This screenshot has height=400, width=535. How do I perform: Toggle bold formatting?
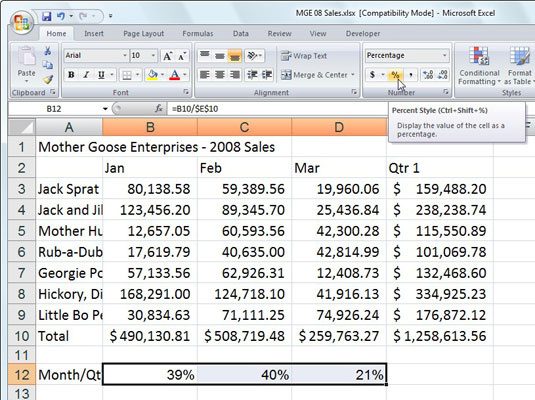click(x=71, y=75)
